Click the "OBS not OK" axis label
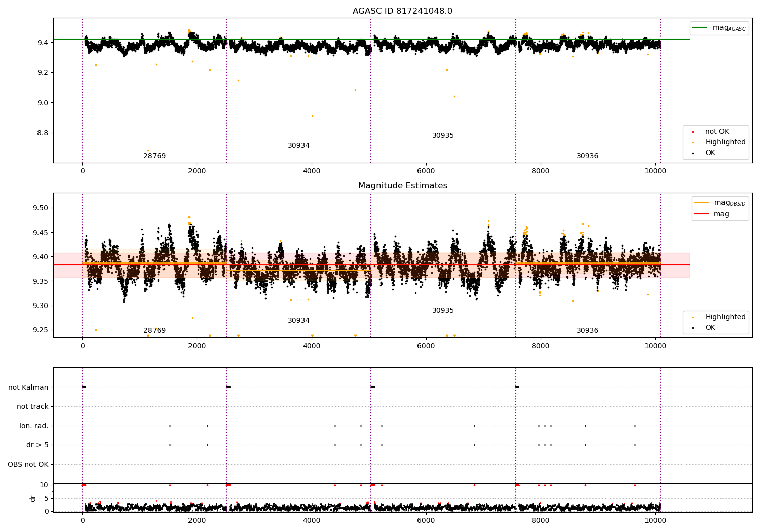The height and width of the screenshot is (532, 760). pos(28,464)
